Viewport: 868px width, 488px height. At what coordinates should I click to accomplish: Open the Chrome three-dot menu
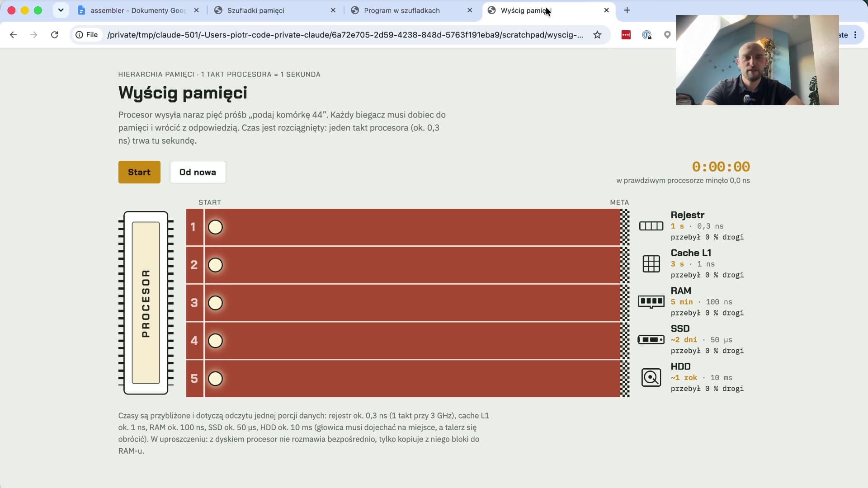855,35
